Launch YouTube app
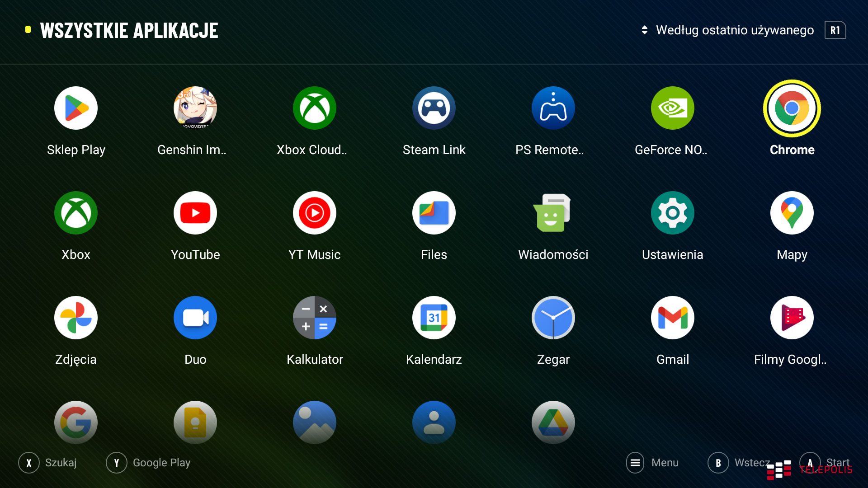Image resolution: width=868 pixels, height=488 pixels. (x=195, y=213)
